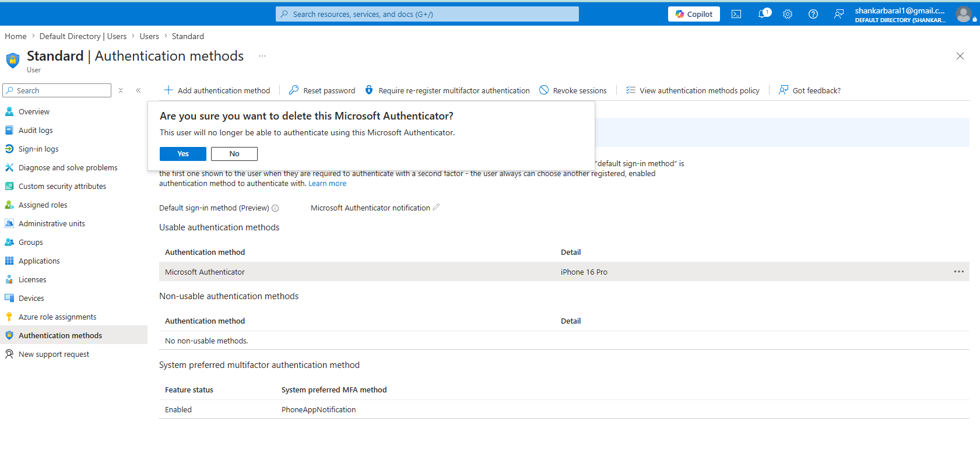Open the more options ellipsis beside the title

262,56
